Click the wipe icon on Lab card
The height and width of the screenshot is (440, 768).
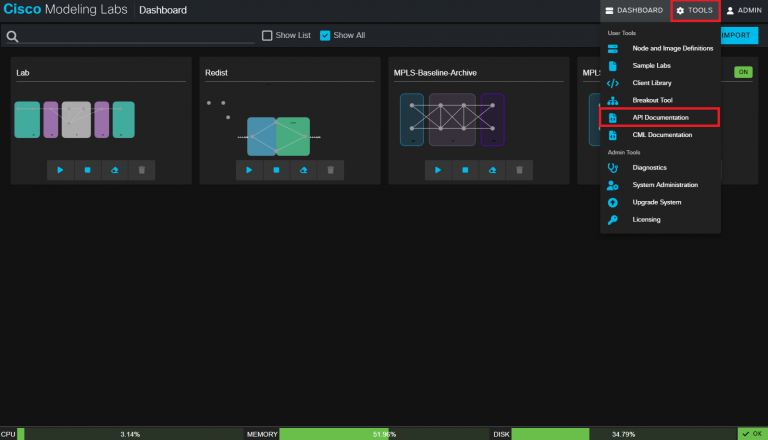click(114, 171)
